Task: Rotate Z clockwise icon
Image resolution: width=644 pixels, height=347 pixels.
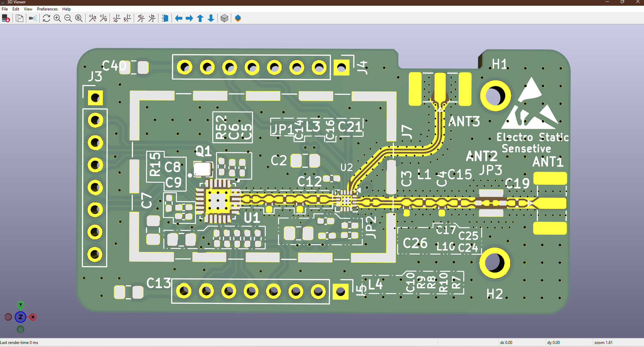Action: pyautogui.click(x=141, y=18)
